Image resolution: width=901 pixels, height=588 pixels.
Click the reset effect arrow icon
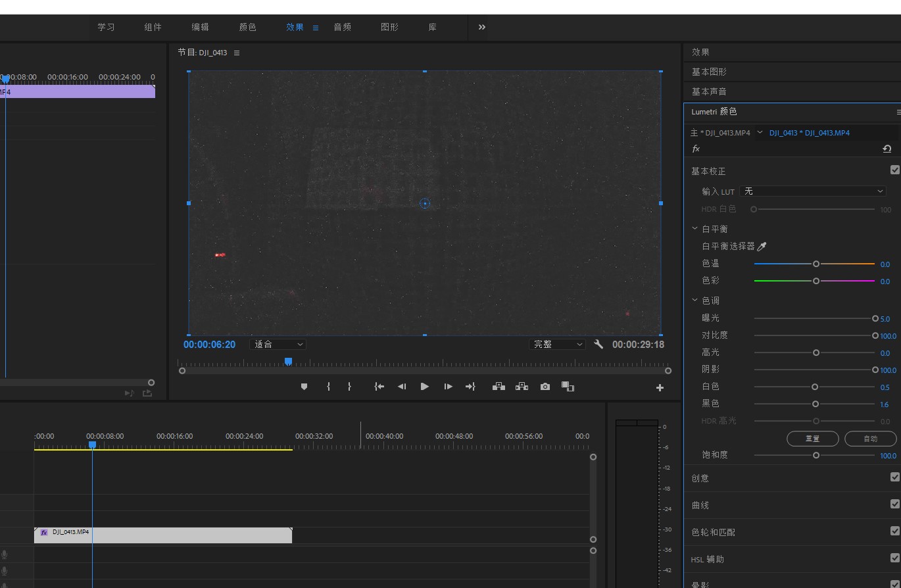click(x=887, y=149)
